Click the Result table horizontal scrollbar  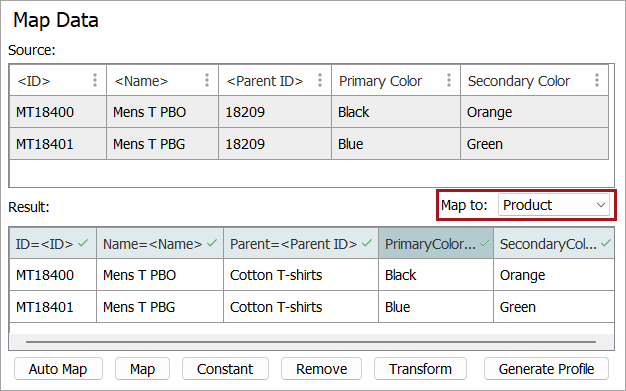311,342
